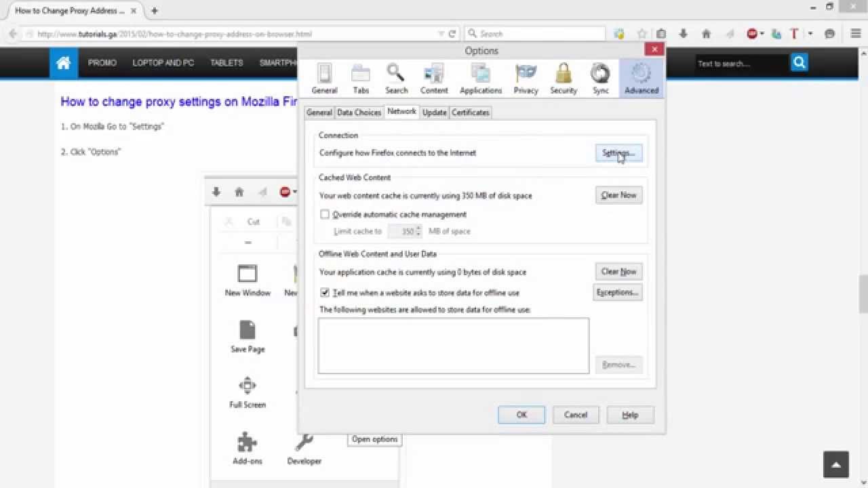
Task: Select the Advanced options panel
Action: coord(641,79)
